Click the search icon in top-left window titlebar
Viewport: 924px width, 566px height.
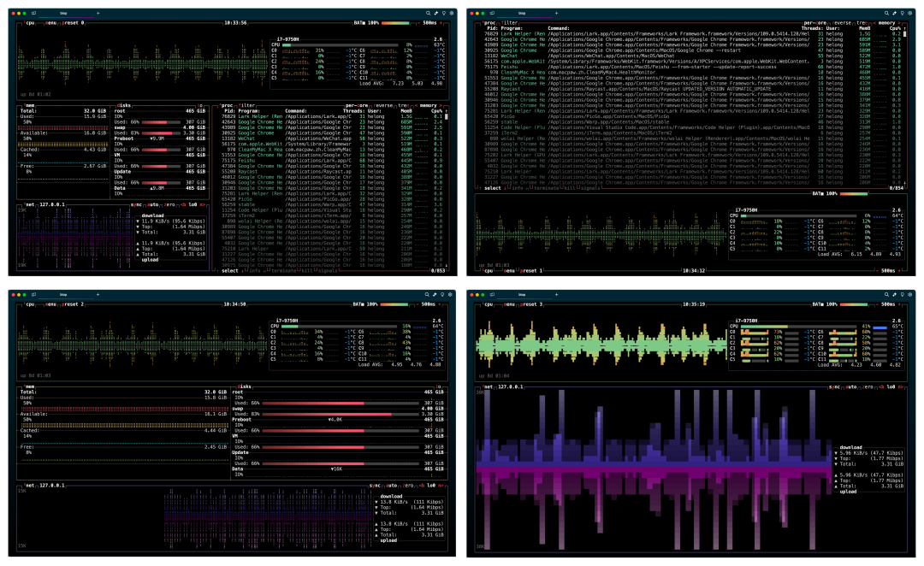[x=428, y=14]
